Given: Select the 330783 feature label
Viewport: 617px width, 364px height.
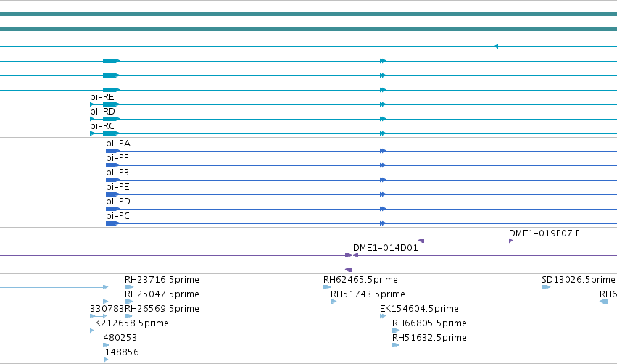Looking at the screenshot, I should coord(107,309).
